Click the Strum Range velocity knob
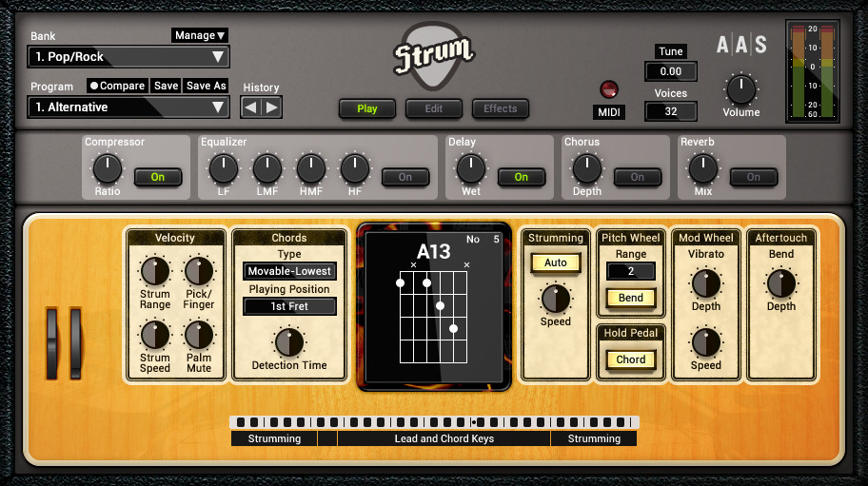This screenshot has height=486, width=868. click(x=155, y=271)
